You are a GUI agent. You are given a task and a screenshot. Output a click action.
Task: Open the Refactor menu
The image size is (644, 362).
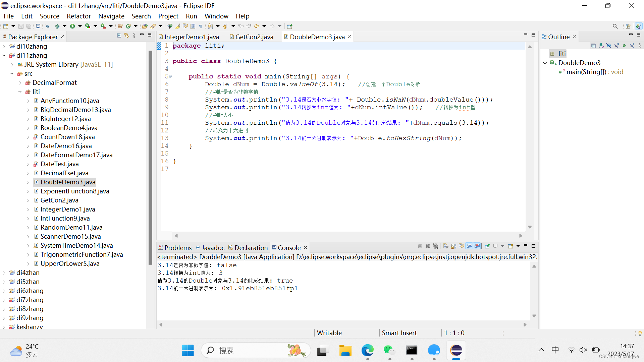[x=78, y=16]
